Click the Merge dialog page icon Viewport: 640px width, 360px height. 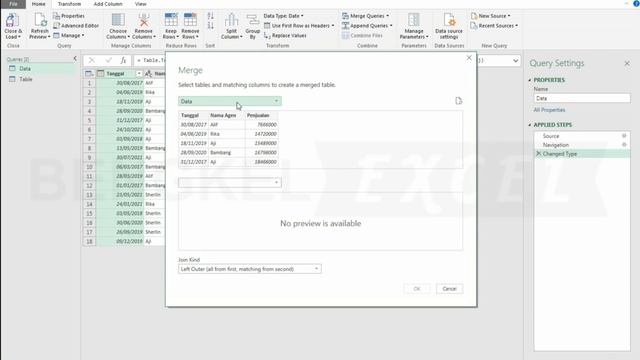(458, 101)
